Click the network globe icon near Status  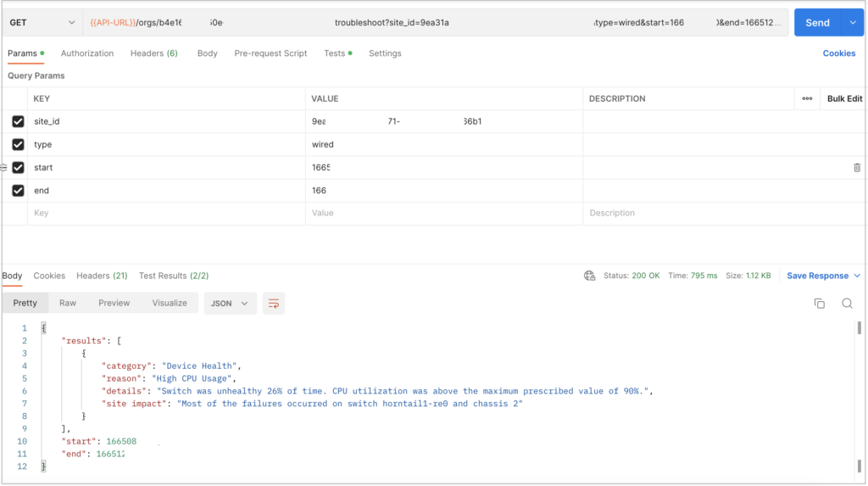pos(590,276)
